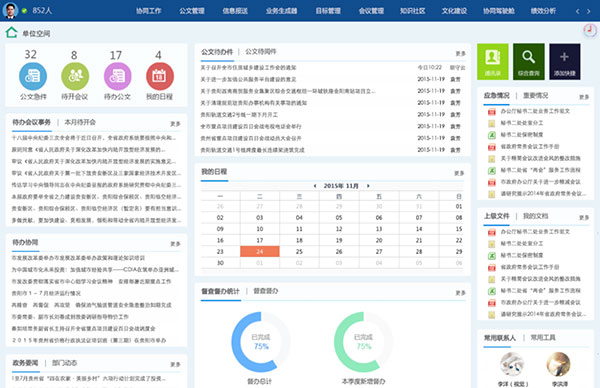The image size is (600, 388).
Task: Go to previous month in calendar
Action: 315,186
